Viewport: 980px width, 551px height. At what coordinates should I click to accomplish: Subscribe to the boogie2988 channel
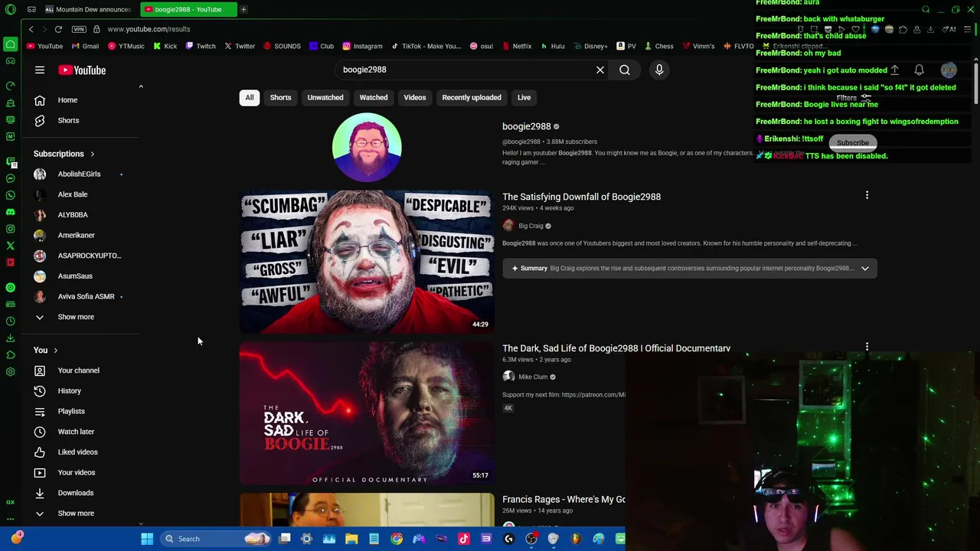(852, 143)
